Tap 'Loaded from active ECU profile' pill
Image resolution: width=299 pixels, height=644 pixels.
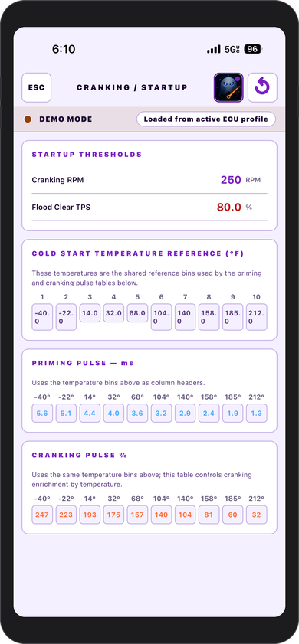[206, 119]
